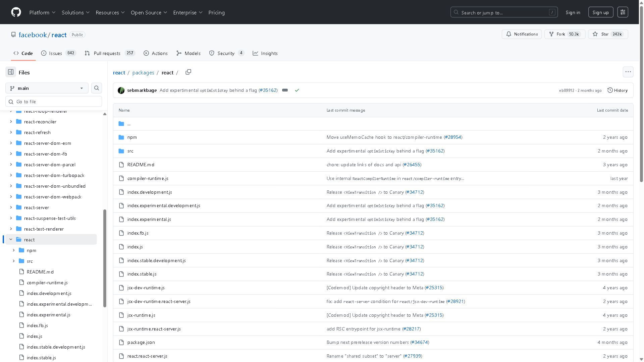Open pull request #35162 link
The image size is (644, 362).
pyautogui.click(x=268, y=90)
